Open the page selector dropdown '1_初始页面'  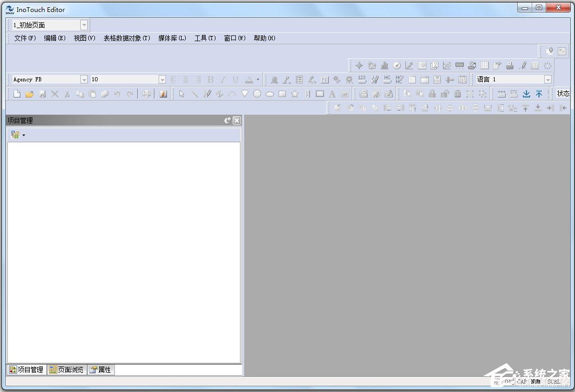point(84,25)
